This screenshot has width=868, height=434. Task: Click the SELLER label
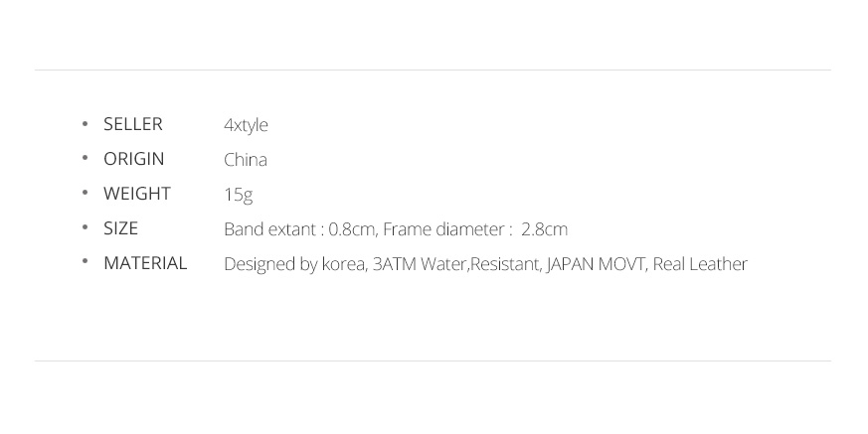point(133,124)
